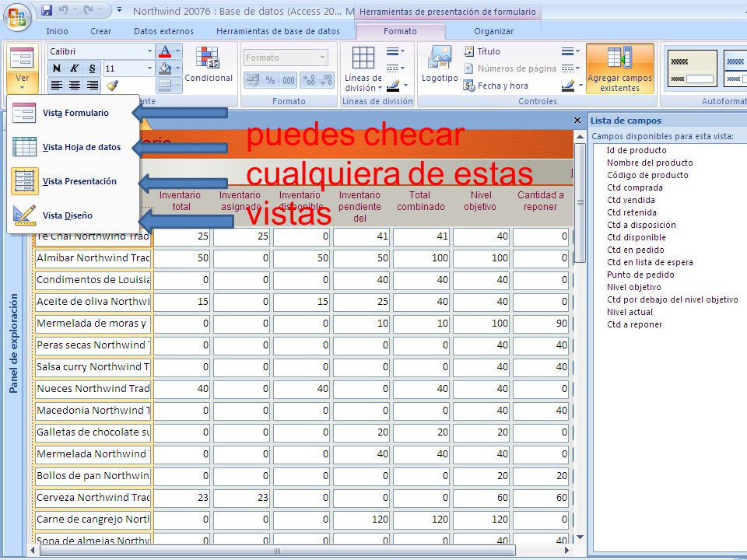Select the Formato ribbon tab
747x560 pixels.
tap(400, 31)
